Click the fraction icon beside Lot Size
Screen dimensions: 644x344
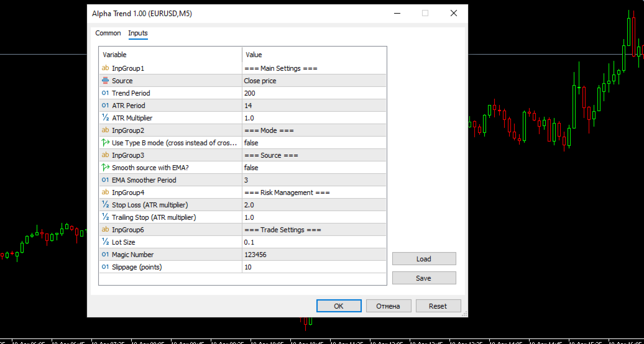coord(105,242)
